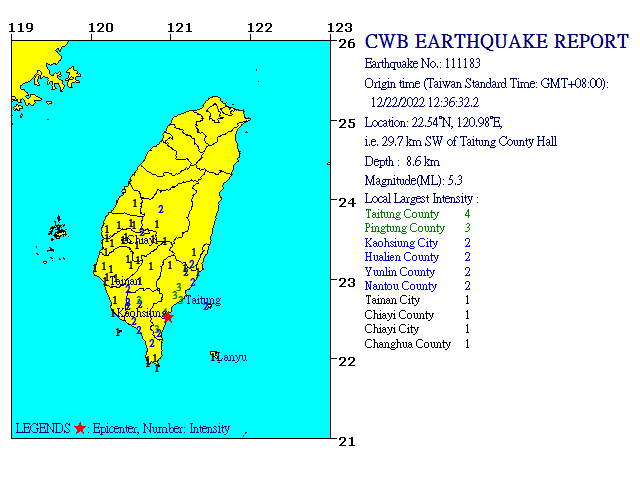The image size is (640, 480).
Task: Click the 'Changhua County' intensity row
Action: [417, 344]
